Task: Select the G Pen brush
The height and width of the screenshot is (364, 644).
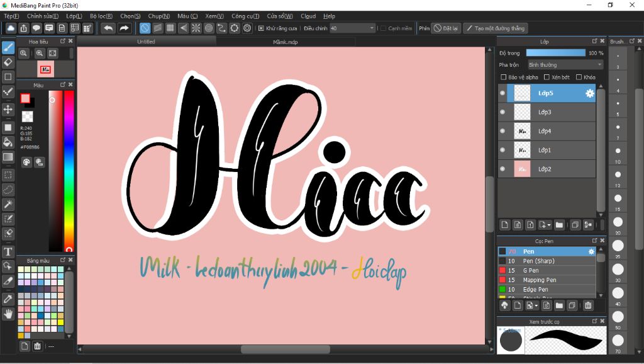Action: (547, 270)
